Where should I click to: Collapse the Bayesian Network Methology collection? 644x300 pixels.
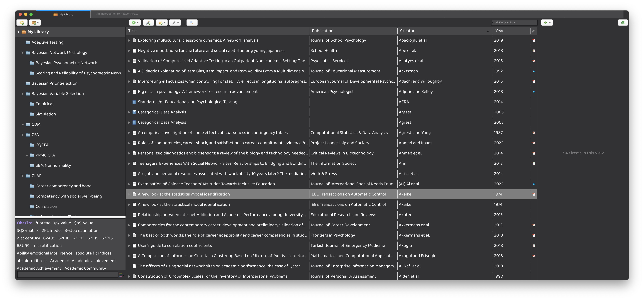(23, 53)
